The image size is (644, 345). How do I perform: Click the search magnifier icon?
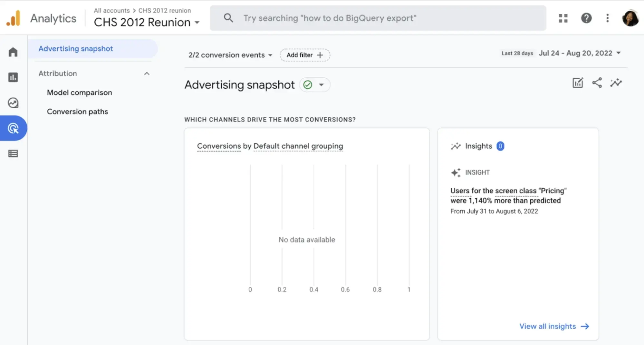(x=228, y=18)
